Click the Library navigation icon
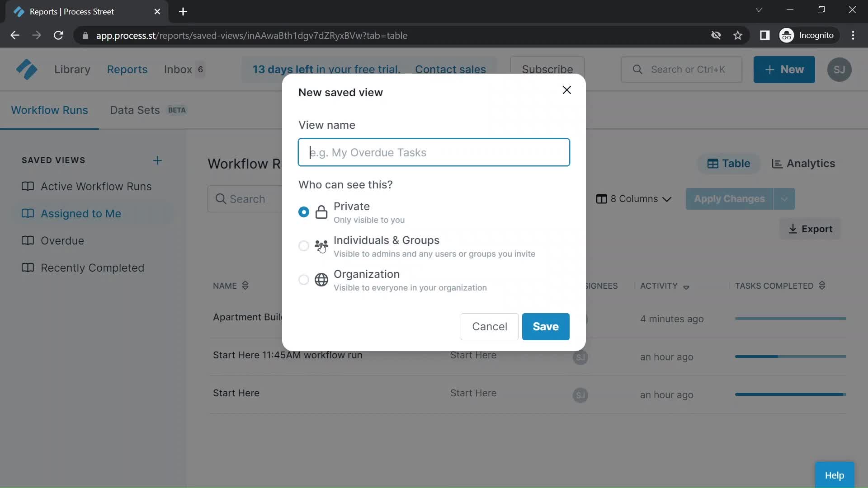The width and height of the screenshot is (868, 488). 72,70
